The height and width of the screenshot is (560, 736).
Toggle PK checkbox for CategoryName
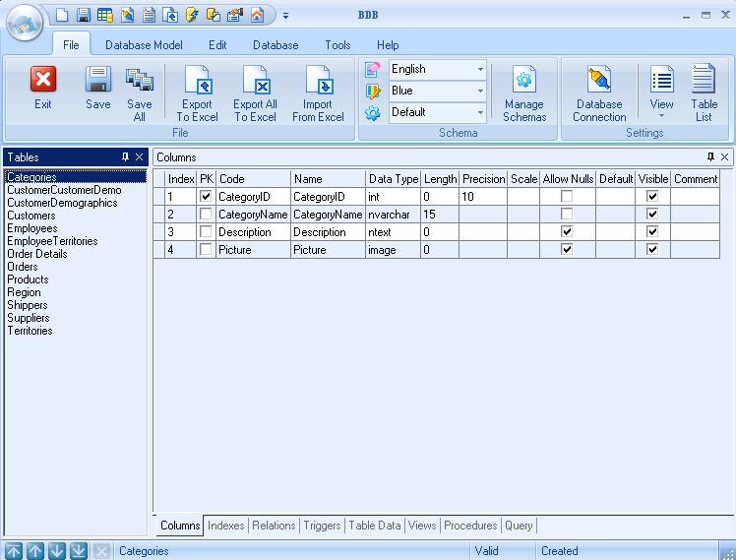(206, 214)
